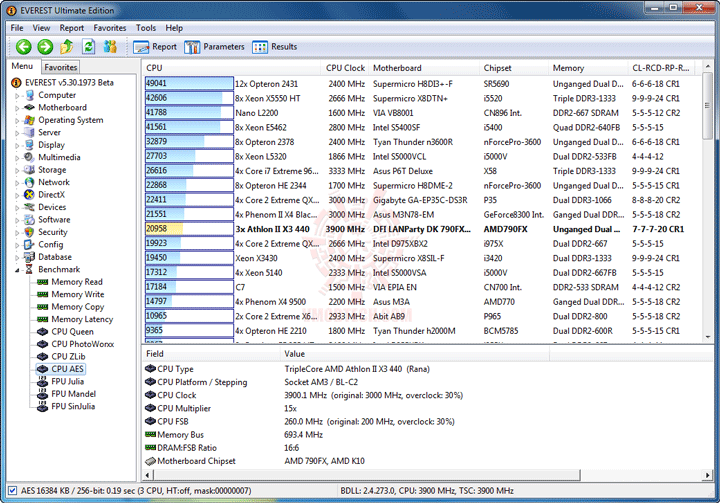
Task: Click the Value column header
Action: (x=415, y=354)
